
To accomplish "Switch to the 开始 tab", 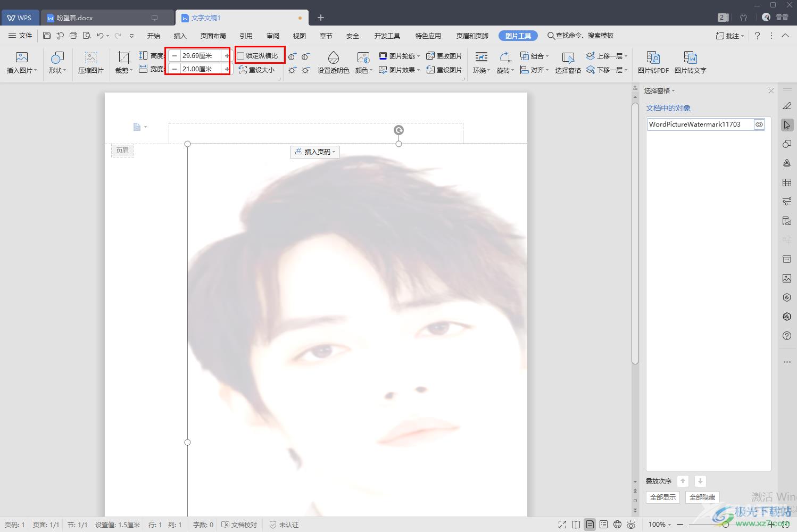I will click(x=154, y=36).
